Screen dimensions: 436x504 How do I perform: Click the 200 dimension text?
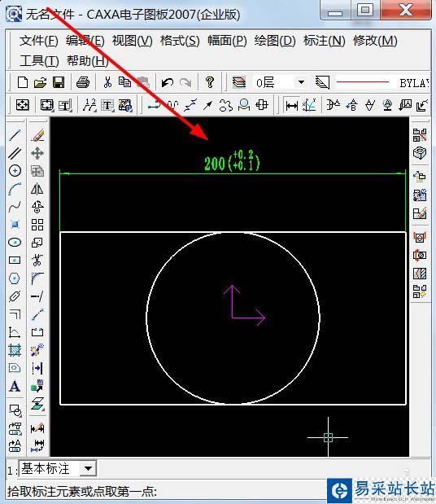(215, 164)
